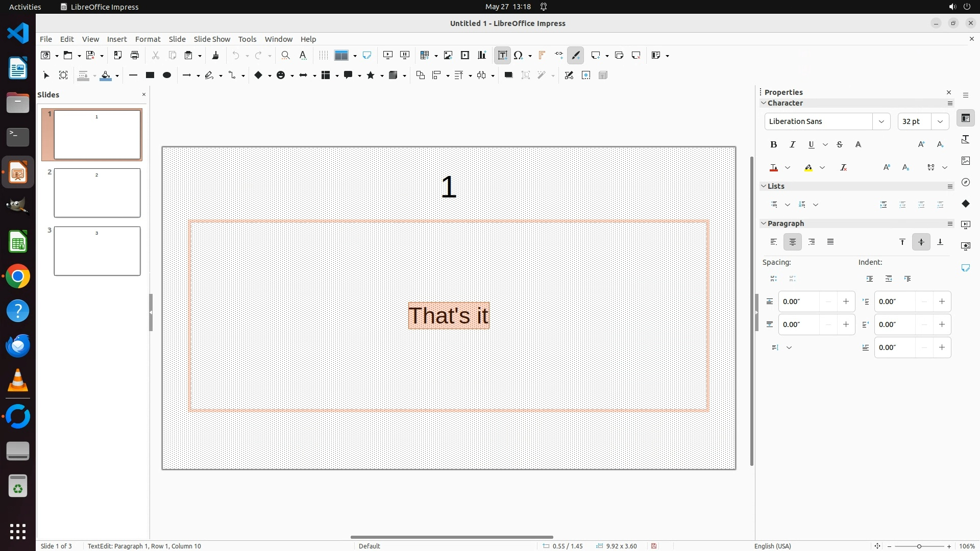
Task: Toggle Bold in Character panel
Action: (774, 145)
